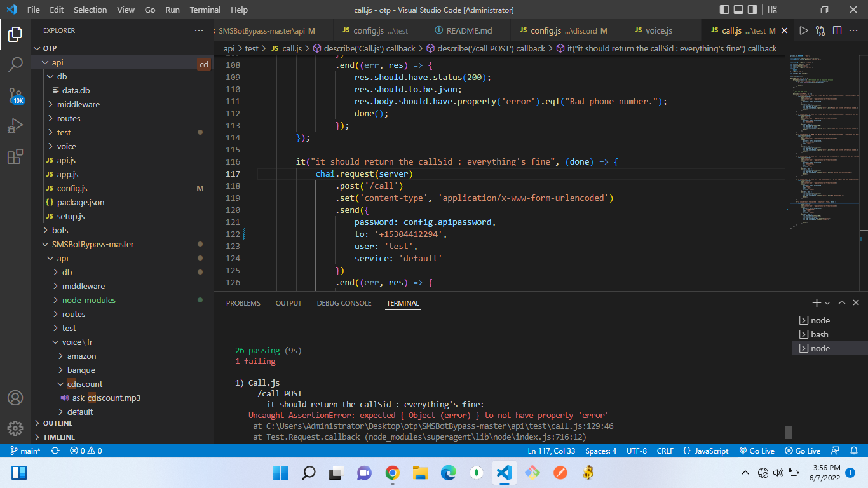Click main* git branch in status bar
The height and width of the screenshot is (488, 868).
click(26, 451)
